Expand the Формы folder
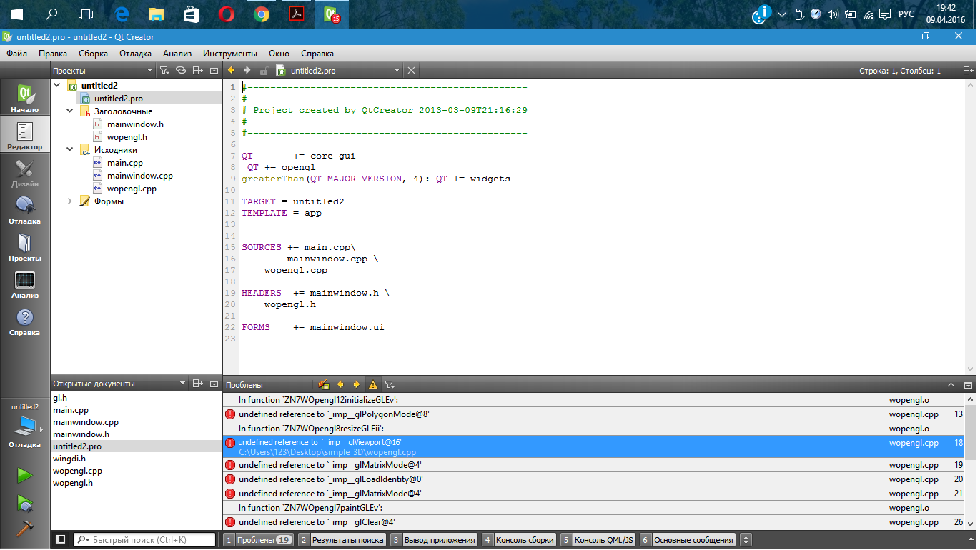 [x=70, y=201]
